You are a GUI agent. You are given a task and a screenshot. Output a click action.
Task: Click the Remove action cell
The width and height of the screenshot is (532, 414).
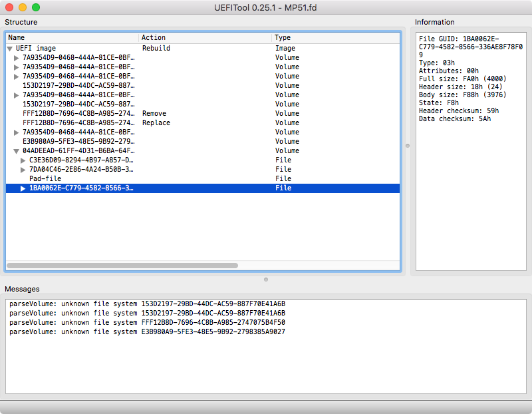pyautogui.click(x=154, y=113)
